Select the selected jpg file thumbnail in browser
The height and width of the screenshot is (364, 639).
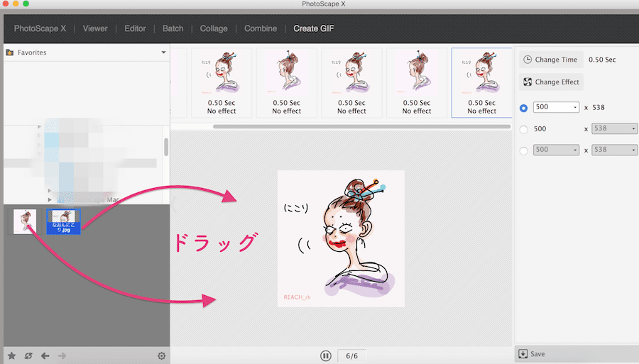coord(63,221)
